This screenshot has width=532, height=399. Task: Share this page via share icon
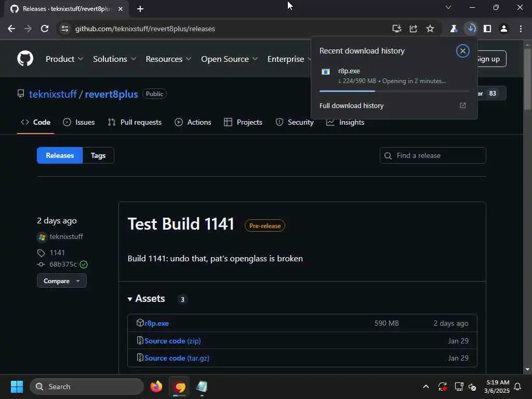coord(413,29)
